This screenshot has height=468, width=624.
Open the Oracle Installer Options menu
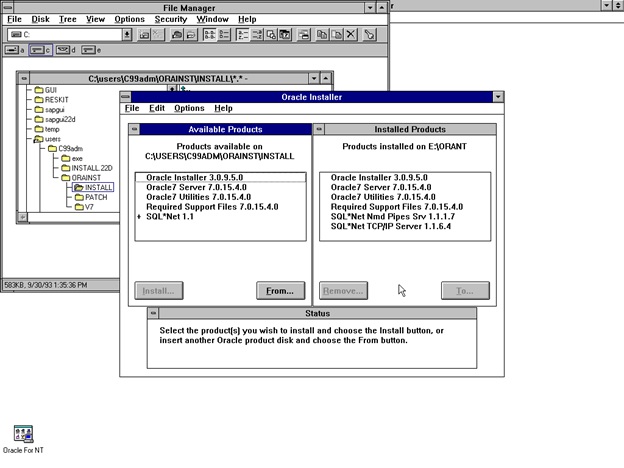(x=189, y=108)
